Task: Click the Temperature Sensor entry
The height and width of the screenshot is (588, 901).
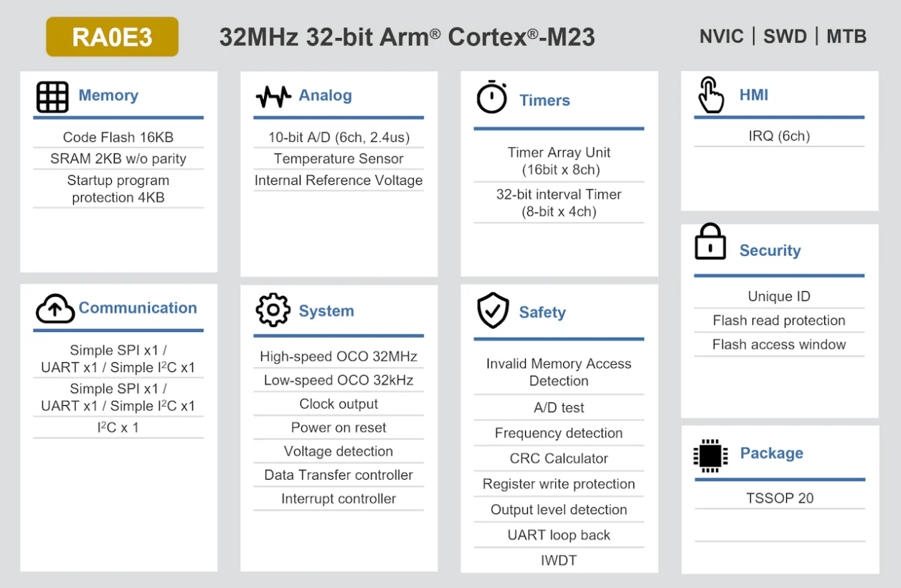Action: tap(339, 158)
